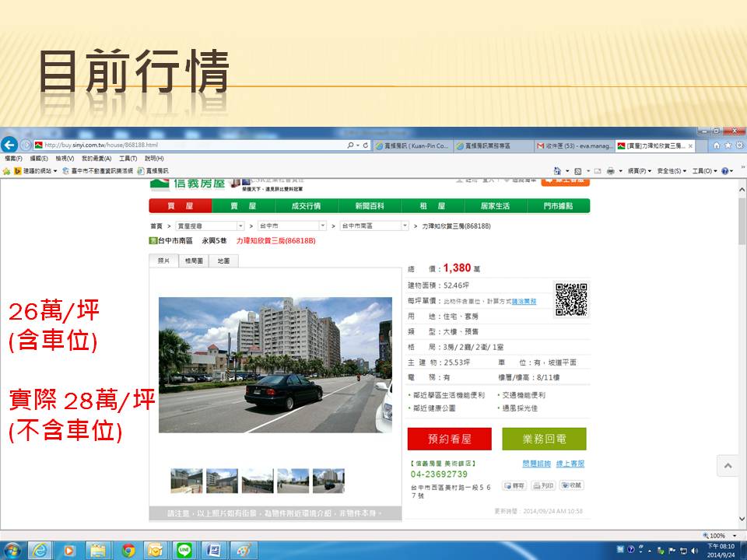The height and width of the screenshot is (560, 747).
Task: Open the Home icon in Internet Explorer
Action: 717,145
